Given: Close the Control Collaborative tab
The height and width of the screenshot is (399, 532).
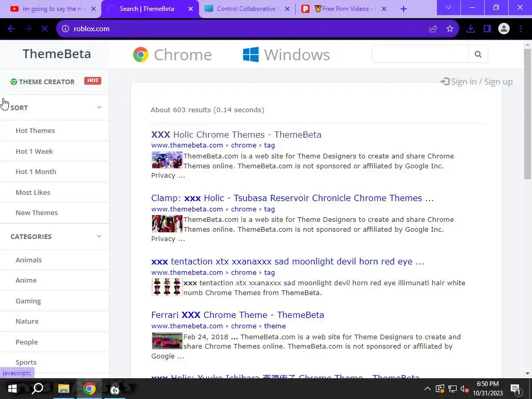Looking at the screenshot, I should tap(287, 9).
